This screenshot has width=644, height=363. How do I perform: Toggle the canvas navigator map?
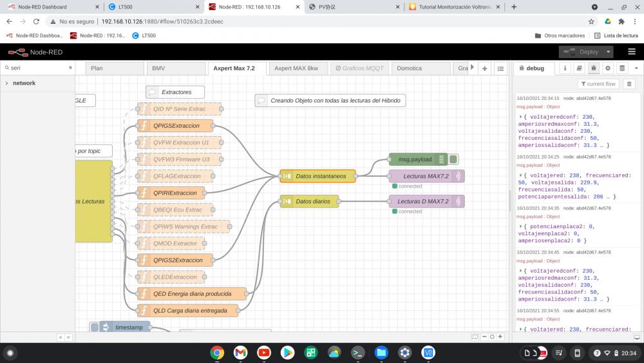pyautogui.click(x=475, y=337)
